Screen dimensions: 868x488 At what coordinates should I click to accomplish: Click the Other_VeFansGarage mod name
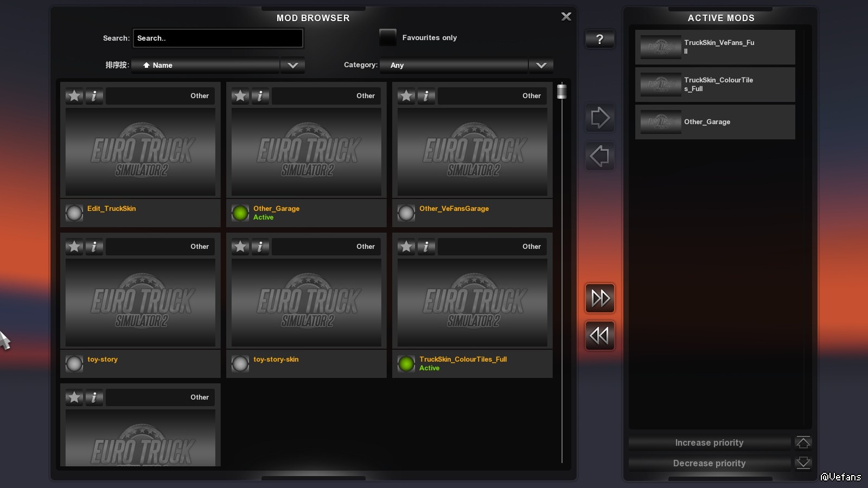point(454,209)
